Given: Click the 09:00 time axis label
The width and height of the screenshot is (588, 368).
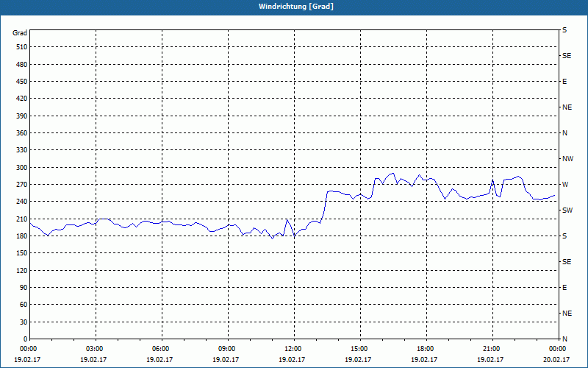Looking at the screenshot, I should click(228, 349).
